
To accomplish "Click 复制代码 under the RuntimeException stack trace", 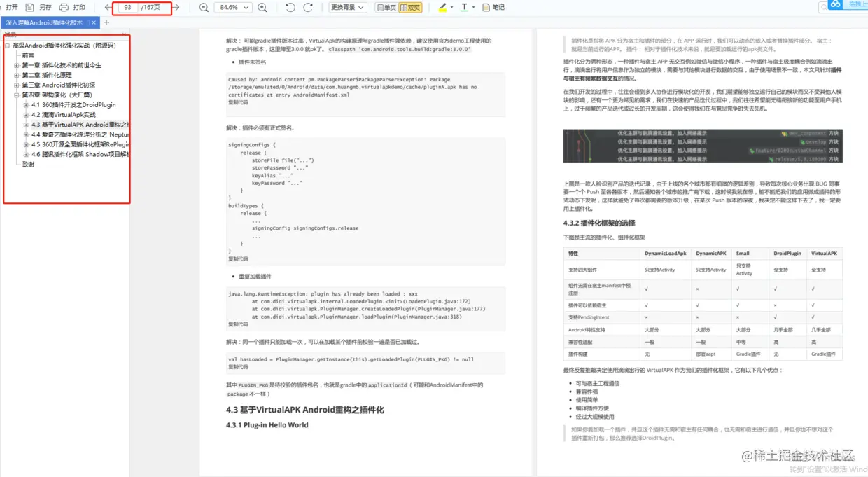I will point(238,324).
